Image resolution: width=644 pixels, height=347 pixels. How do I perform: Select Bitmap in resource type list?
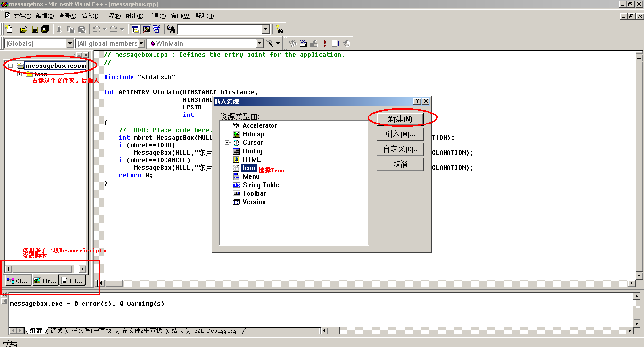coord(253,134)
